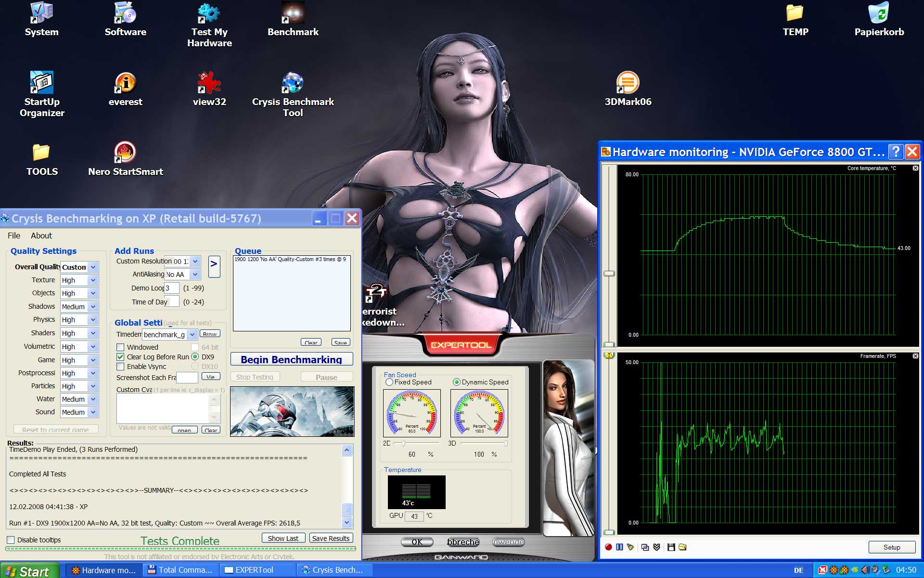Expand the Shadows quality dropdown
This screenshot has height=578, width=924.
coord(93,307)
